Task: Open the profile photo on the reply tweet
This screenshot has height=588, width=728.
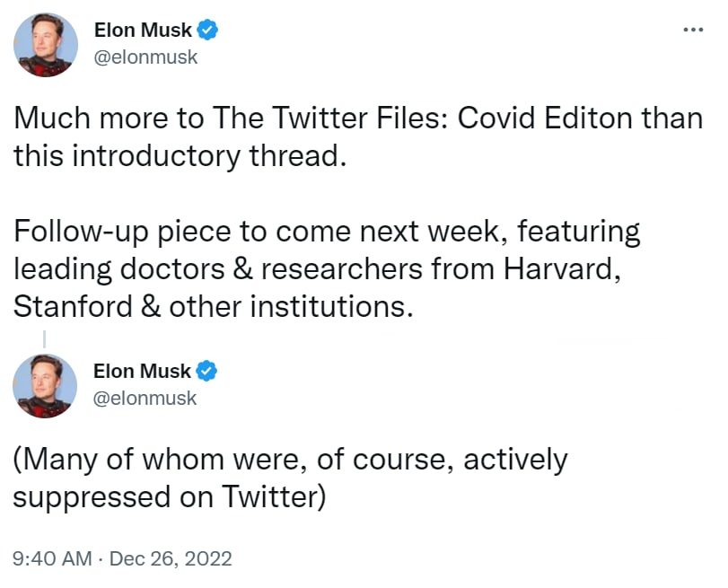Action: (x=45, y=385)
